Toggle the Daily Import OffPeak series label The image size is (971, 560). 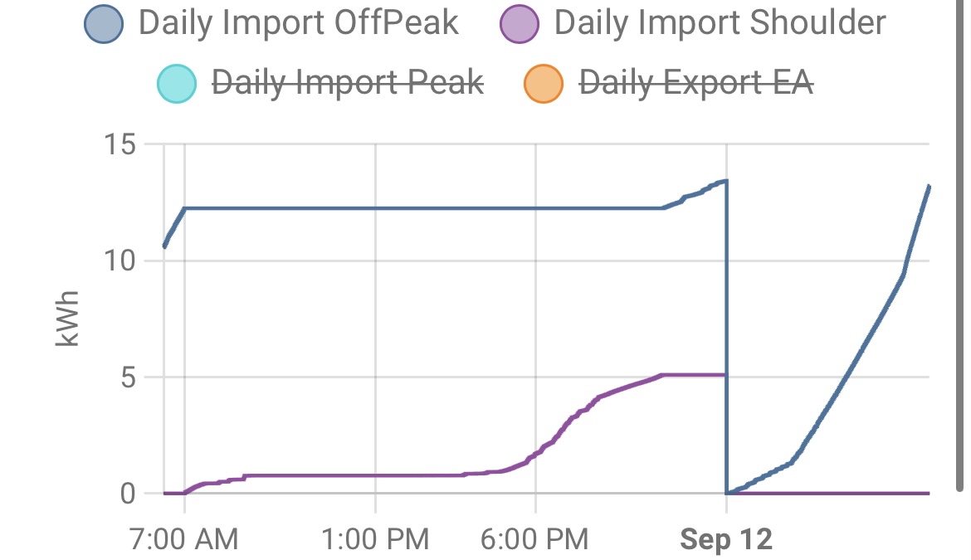(298, 22)
